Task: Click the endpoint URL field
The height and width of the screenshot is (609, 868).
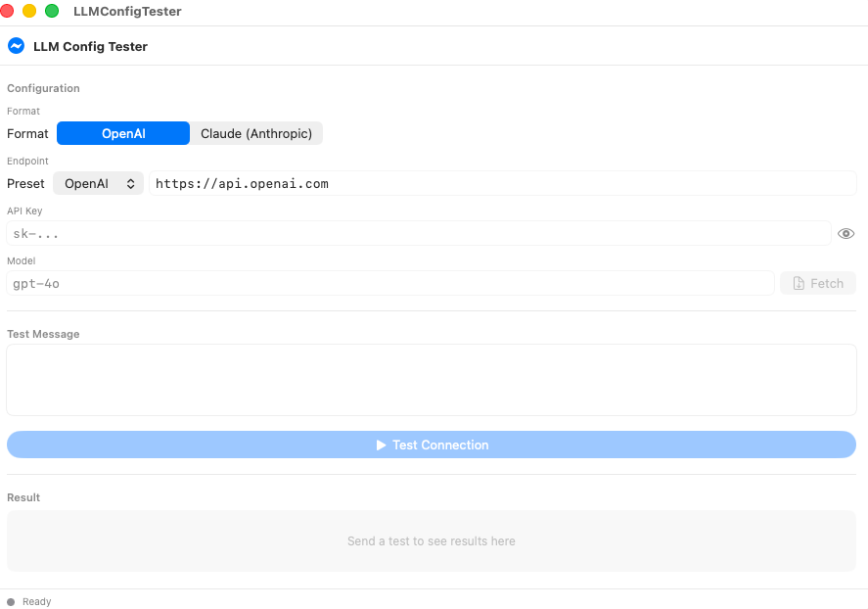Action: 503,183
